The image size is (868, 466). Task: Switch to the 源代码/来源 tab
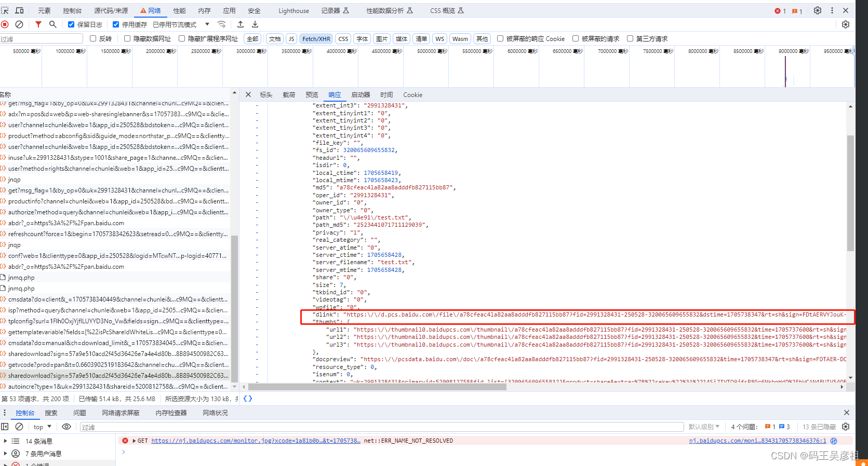coord(111,10)
